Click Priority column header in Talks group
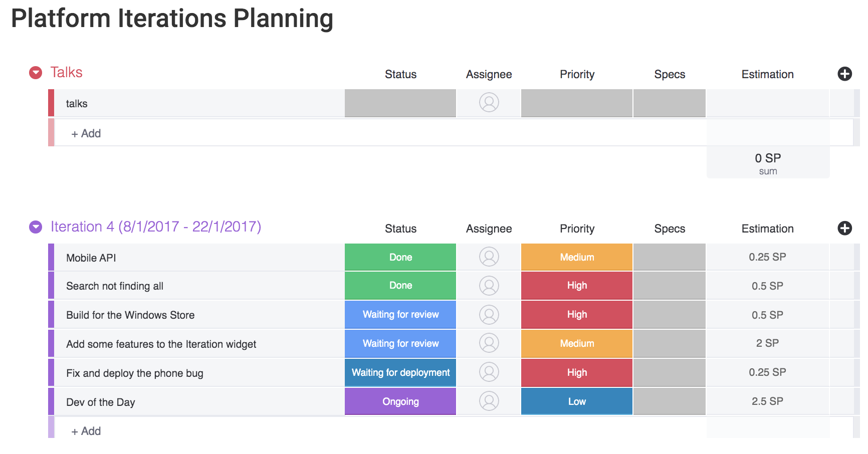868x454 pixels. tap(577, 75)
